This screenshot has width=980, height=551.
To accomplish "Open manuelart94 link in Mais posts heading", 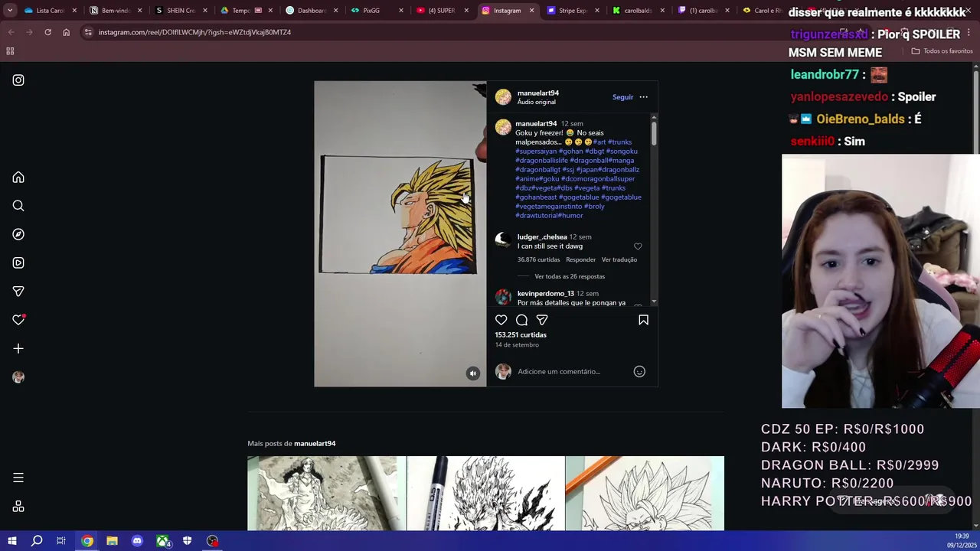I will click(315, 443).
